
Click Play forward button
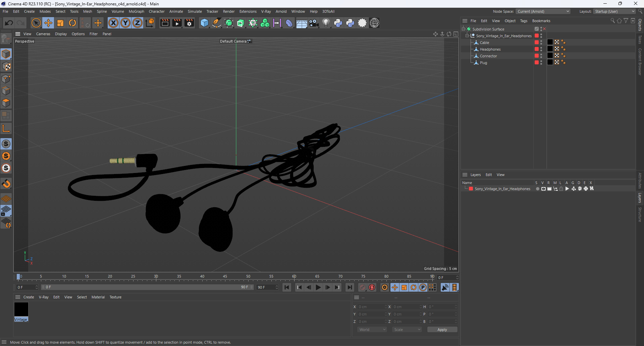[x=318, y=287]
